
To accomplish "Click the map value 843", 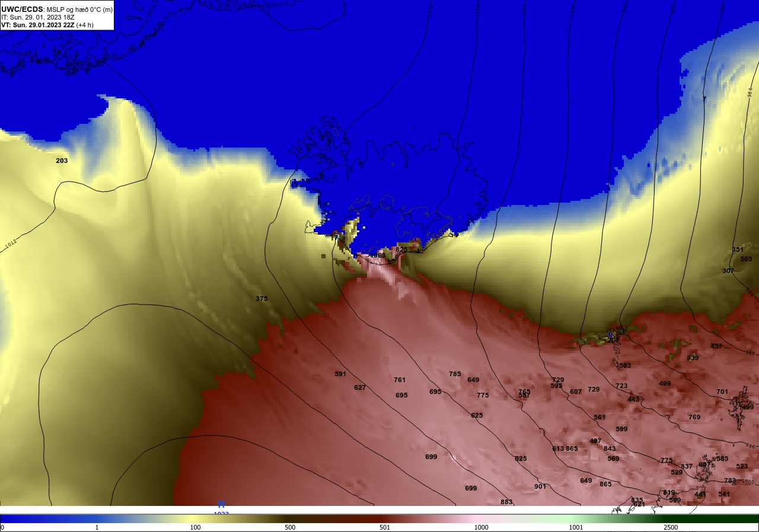I will (610, 448).
